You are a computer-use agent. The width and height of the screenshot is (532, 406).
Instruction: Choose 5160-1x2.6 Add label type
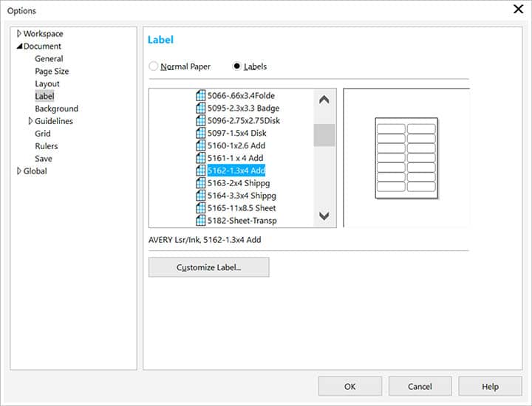click(x=236, y=145)
